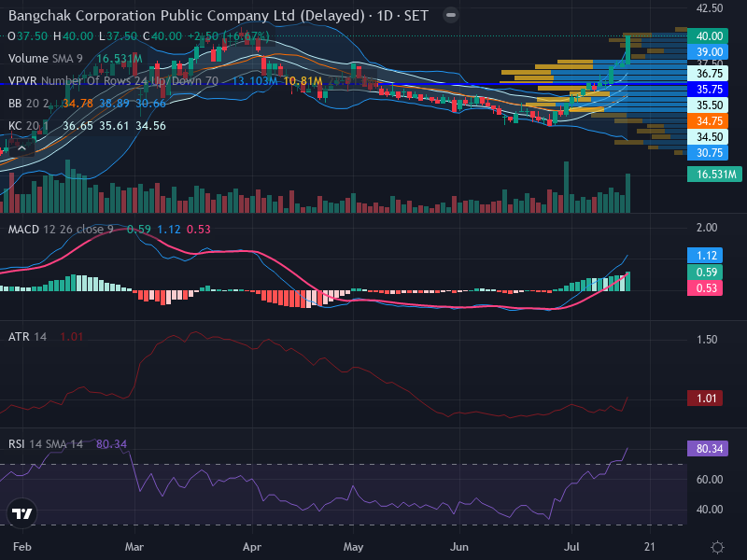Viewport: 747px width, 560px height.
Task: Click the Jul label on time axis
Action: pyautogui.click(x=571, y=547)
